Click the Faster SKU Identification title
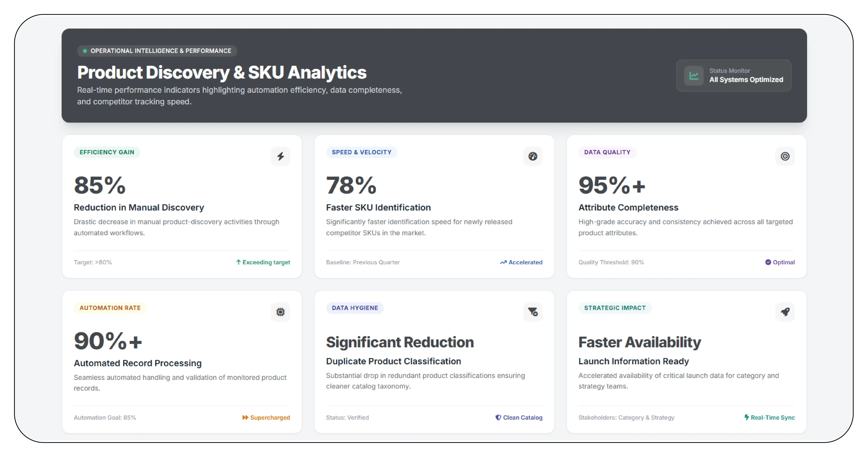 [x=378, y=207]
